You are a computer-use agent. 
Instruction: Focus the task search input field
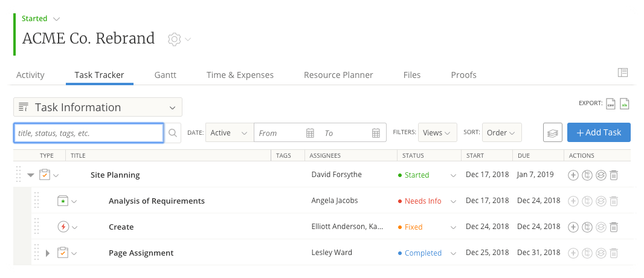pyautogui.click(x=88, y=133)
